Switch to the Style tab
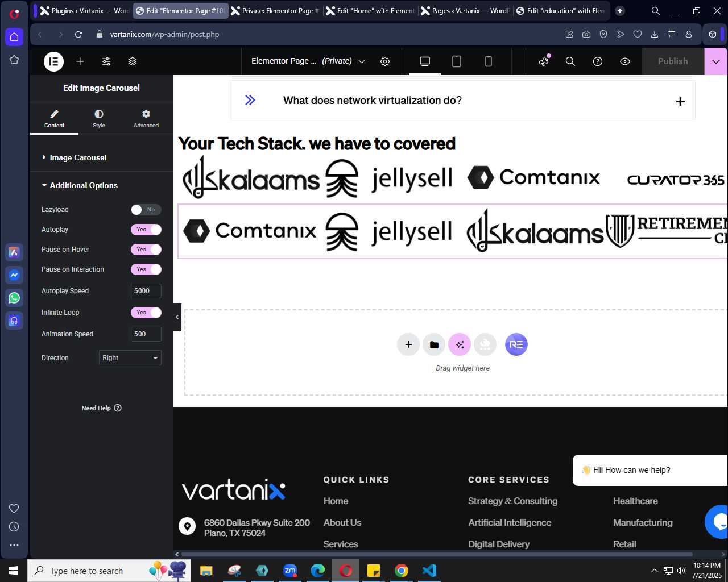Image resolution: width=728 pixels, height=582 pixels. click(99, 118)
